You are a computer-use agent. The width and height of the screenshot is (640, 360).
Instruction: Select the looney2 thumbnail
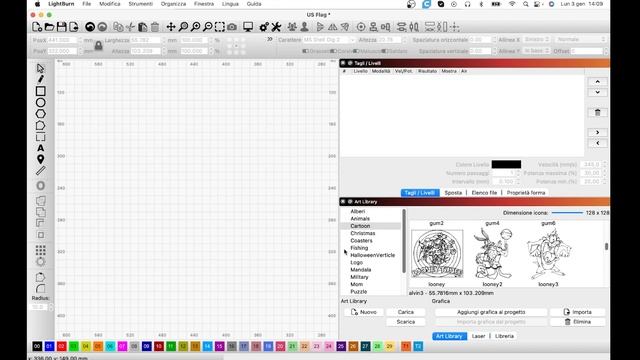492,254
